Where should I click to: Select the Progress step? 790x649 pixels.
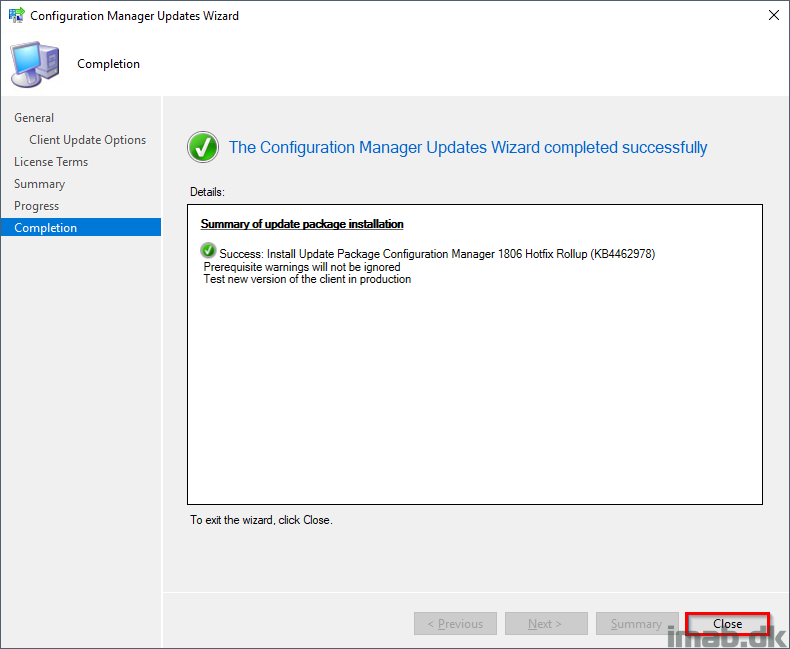[36, 206]
